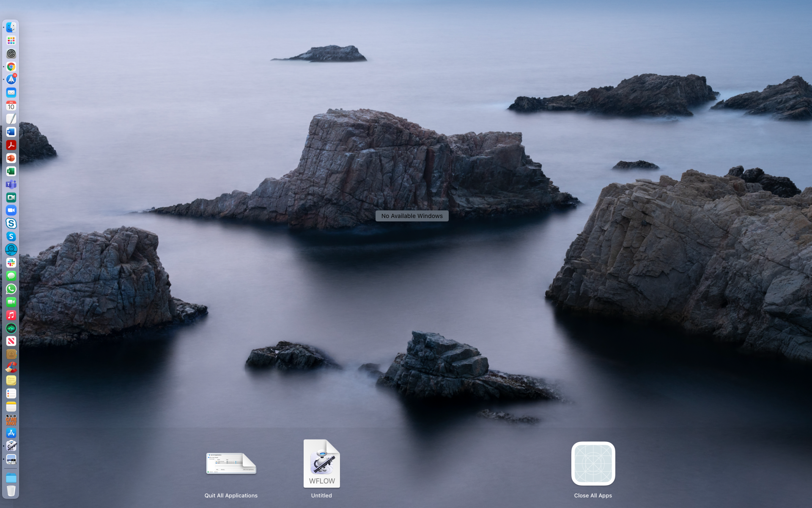
Task: Open WhatsApp from the Dock
Action: click(11, 289)
